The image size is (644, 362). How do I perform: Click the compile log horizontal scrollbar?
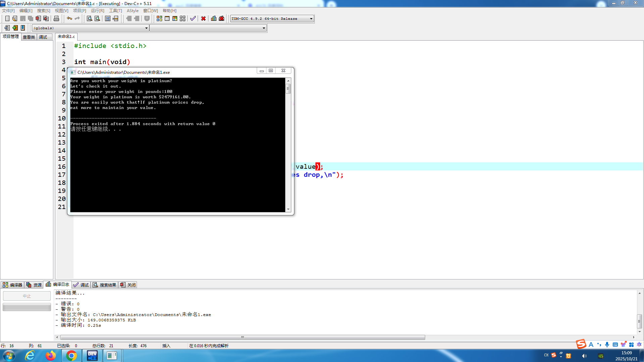(243, 337)
